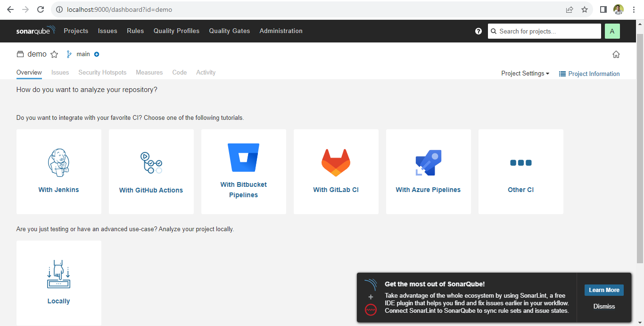Click the user avatar A
644x326 pixels.
click(612, 31)
